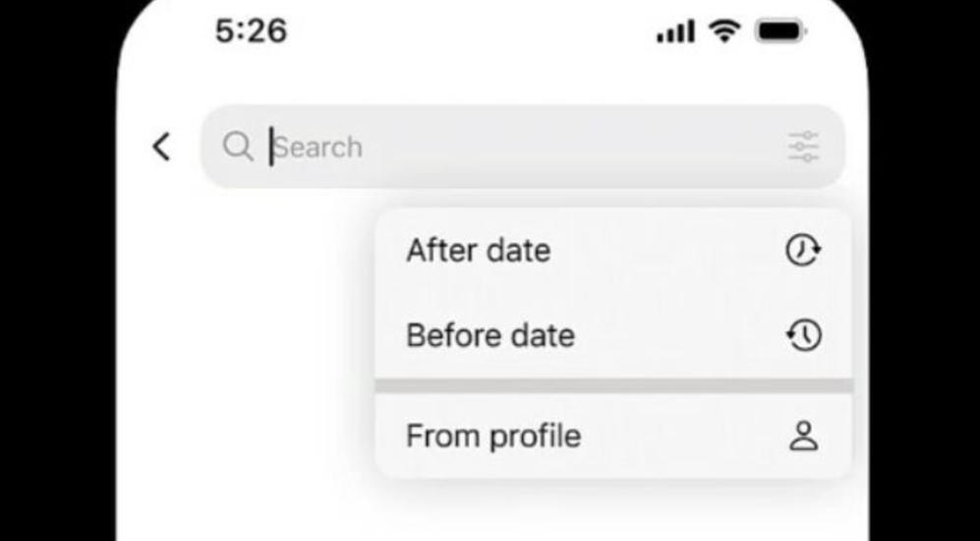Focus the Search input field
980x541 pixels.
pos(523,147)
